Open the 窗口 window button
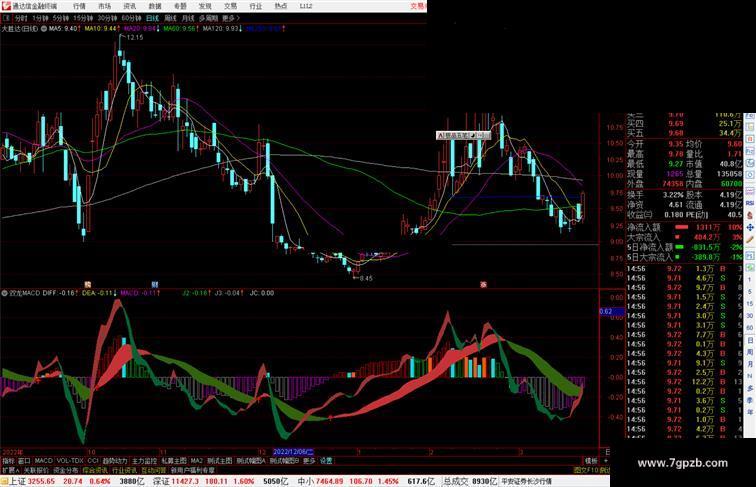The height and width of the screenshot is (487, 756). click(24, 461)
